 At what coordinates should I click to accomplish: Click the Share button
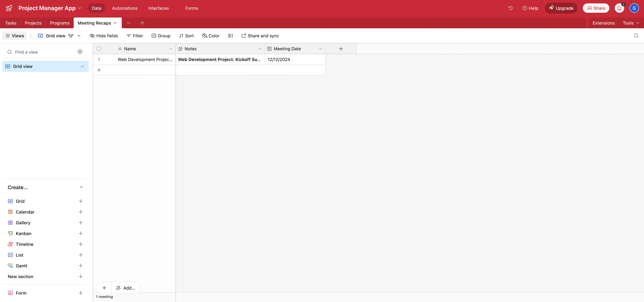(596, 8)
